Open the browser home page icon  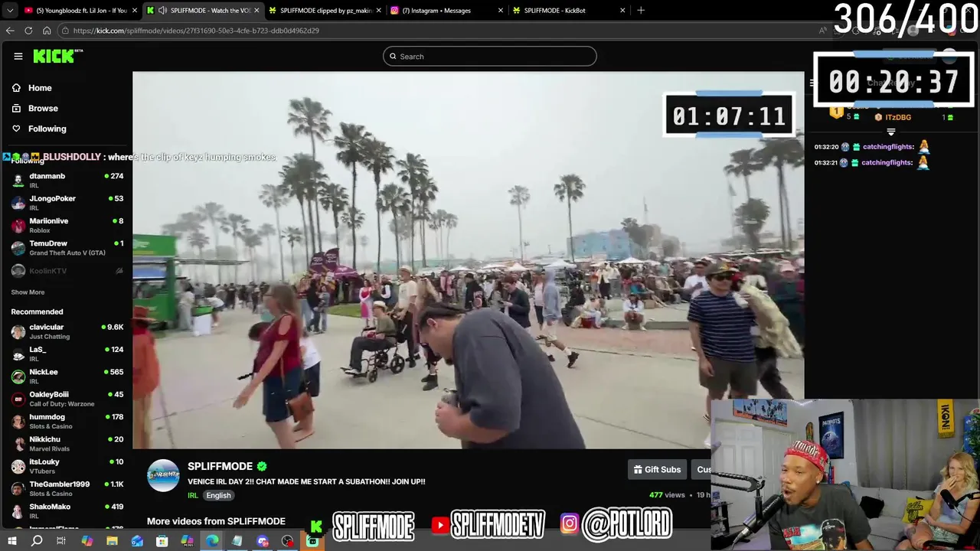47,31
